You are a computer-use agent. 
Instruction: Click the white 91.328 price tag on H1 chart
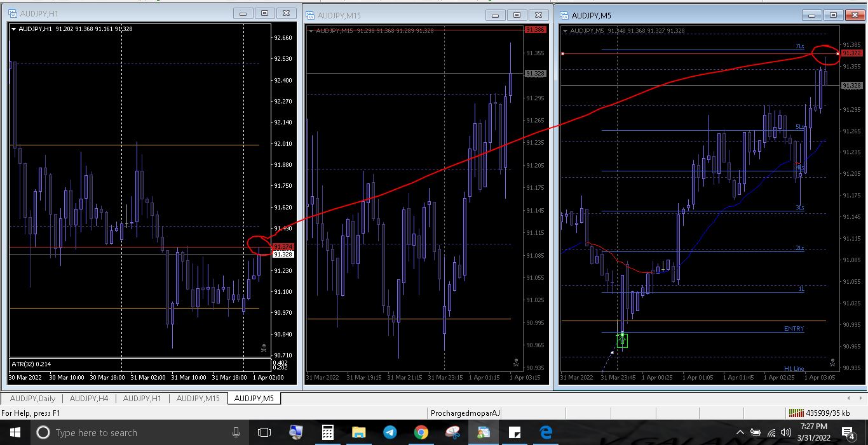(x=282, y=254)
